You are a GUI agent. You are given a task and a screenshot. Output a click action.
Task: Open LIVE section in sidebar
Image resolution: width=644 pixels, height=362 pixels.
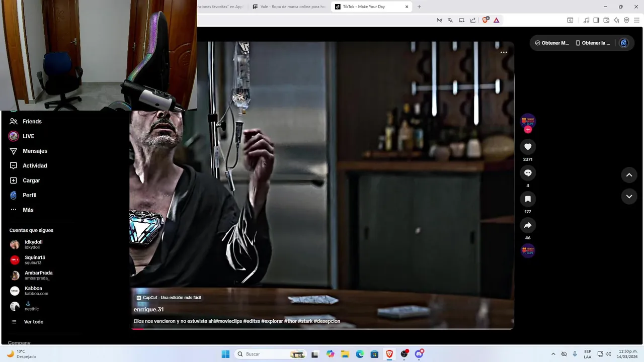point(22,136)
